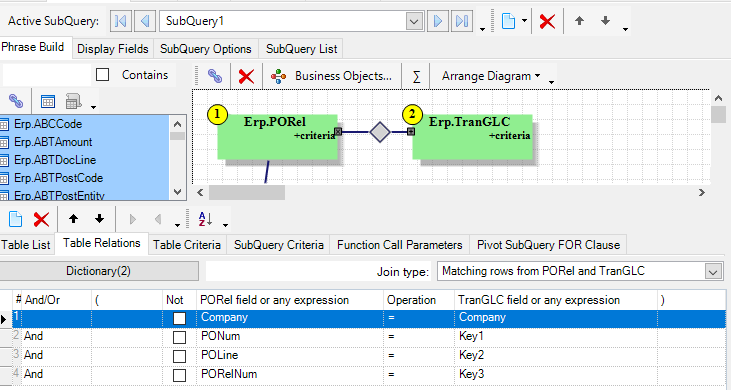Screen dimensions: 731x390
Task: Open overflow arrow after A-Z sort icon
Action: (225, 225)
